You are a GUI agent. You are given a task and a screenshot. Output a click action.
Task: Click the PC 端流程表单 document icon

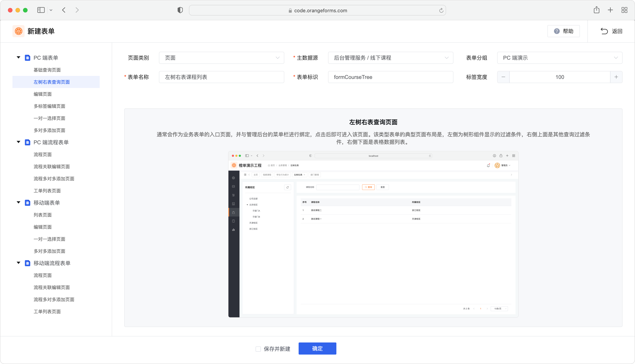(28, 142)
